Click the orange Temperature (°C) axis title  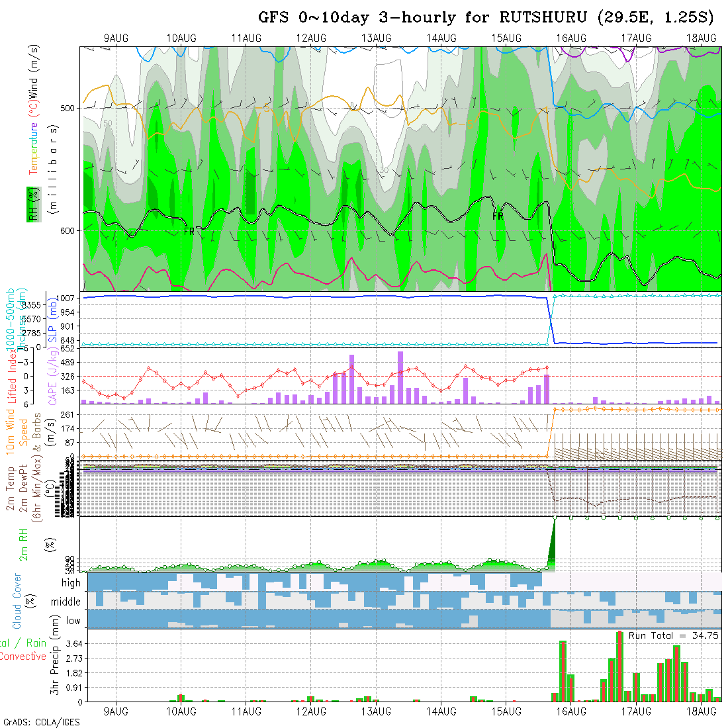[x=33, y=138]
